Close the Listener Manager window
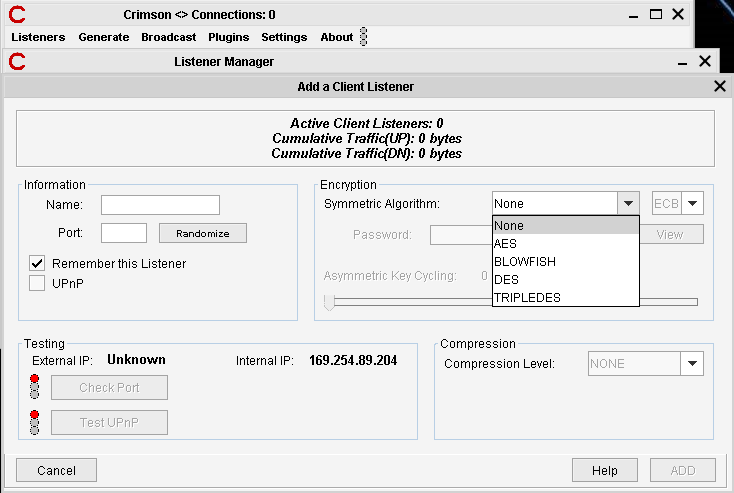734x493 pixels. click(705, 61)
